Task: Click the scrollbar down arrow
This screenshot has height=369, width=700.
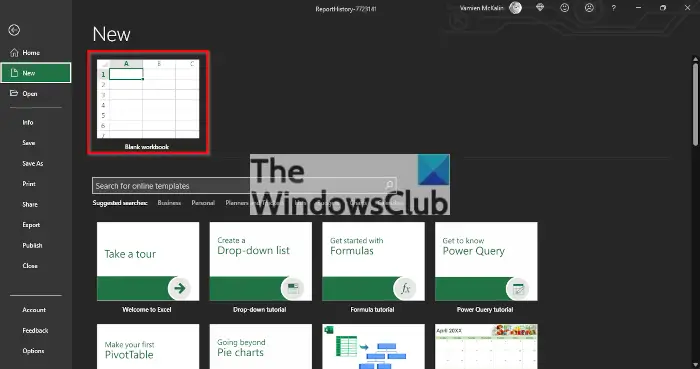Action: coord(695,365)
